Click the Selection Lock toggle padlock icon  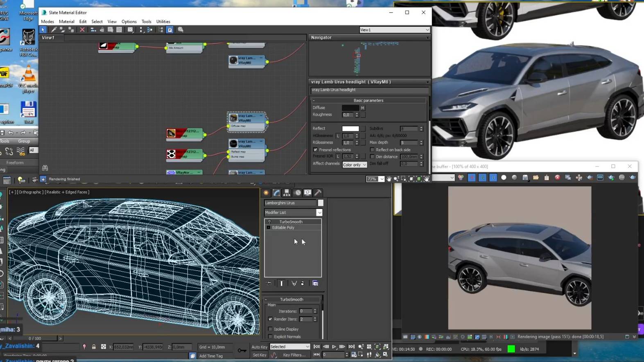[x=94, y=347]
